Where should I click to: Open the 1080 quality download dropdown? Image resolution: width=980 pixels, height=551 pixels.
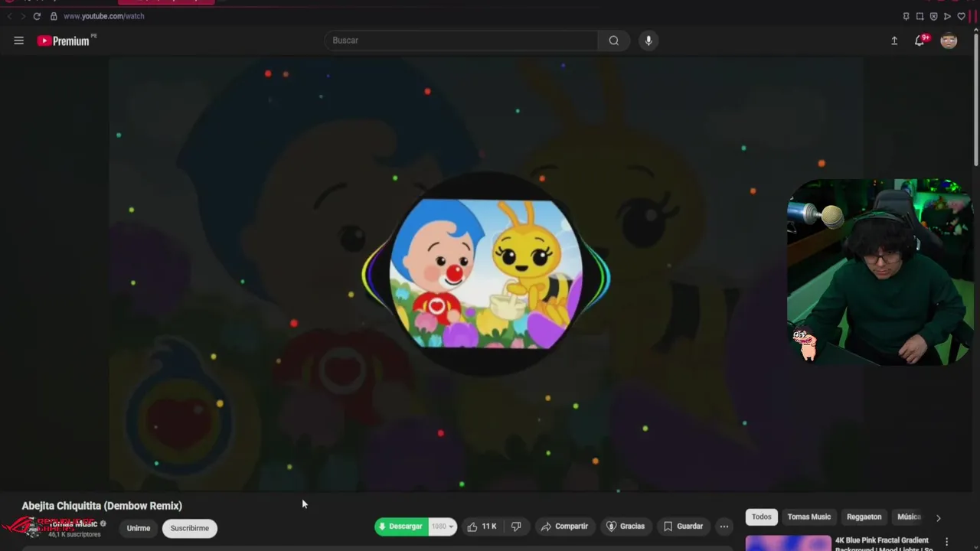point(443,527)
